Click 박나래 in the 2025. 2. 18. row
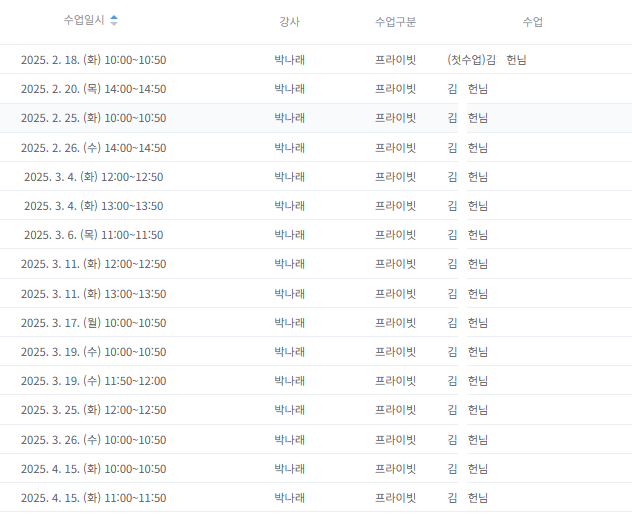 pos(289,60)
